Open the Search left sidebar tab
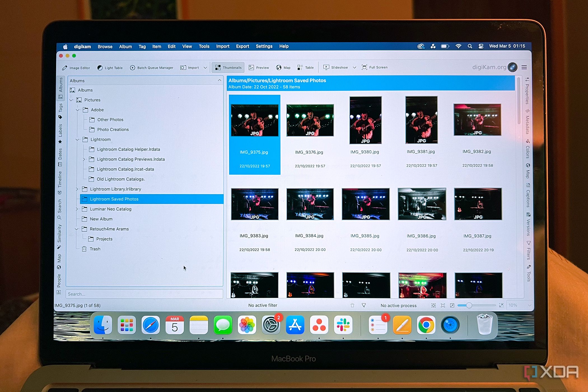Image resolution: width=588 pixels, height=392 pixels. tap(59, 209)
